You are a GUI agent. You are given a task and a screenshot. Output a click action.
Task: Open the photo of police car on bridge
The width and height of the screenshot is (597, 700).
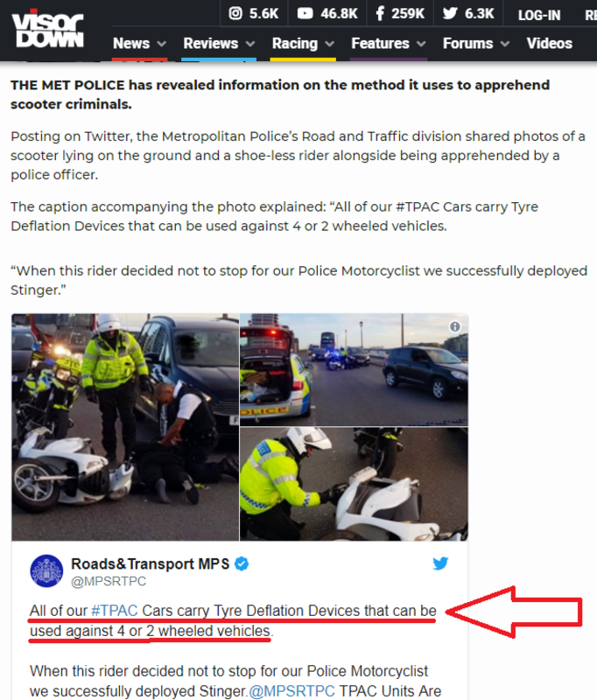(x=355, y=369)
